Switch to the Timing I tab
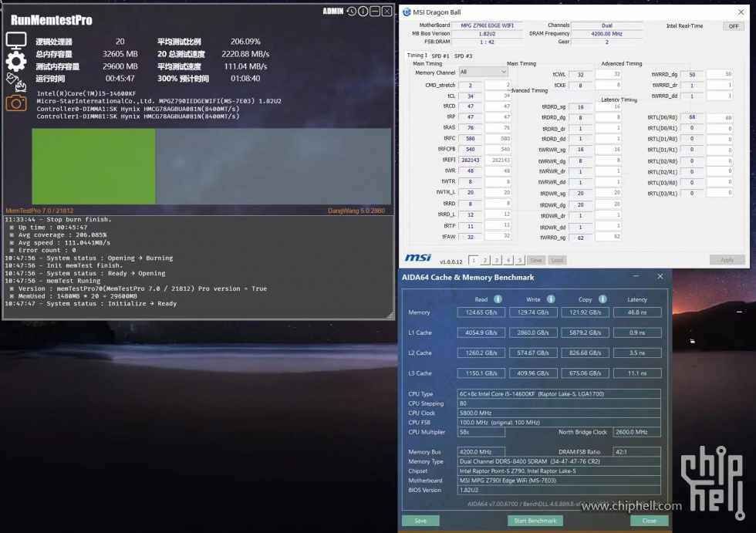Viewport: 756px width, 533px height. pyautogui.click(x=417, y=56)
